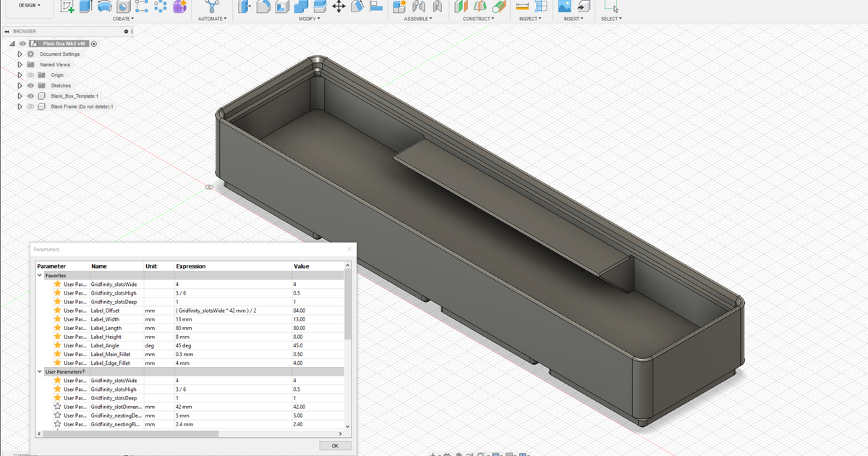Click the New Component icon in Assemble
868x456 pixels.
399,7
